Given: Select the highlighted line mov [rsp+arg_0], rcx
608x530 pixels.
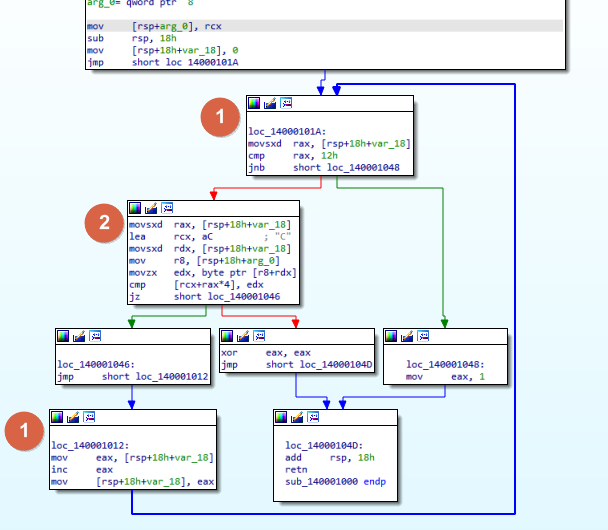Looking at the screenshot, I should pyautogui.click(x=325, y=26).
